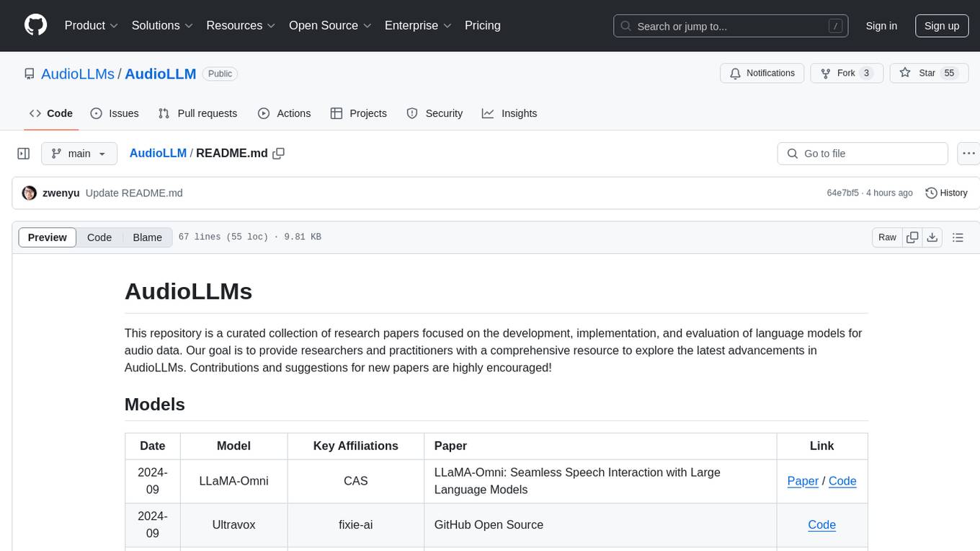Download the raw file
Image resolution: width=980 pixels, height=551 pixels.
click(x=932, y=237)
